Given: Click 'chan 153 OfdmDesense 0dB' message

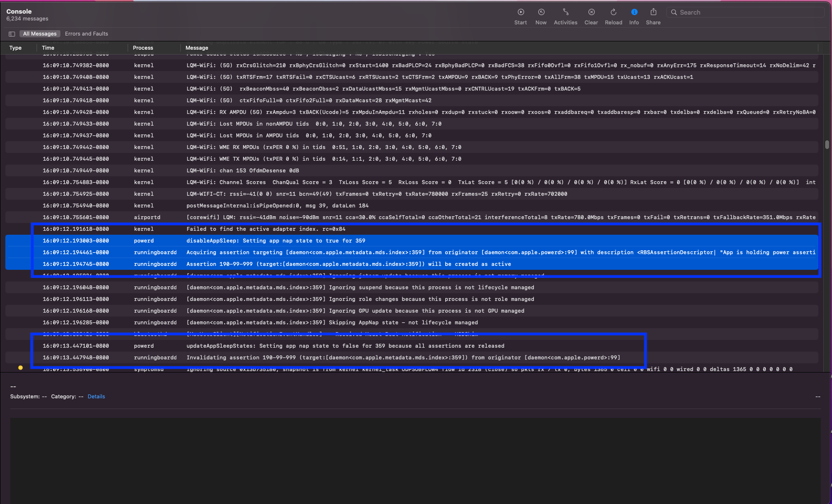Looking at the screenshot, I should (243, 170).
